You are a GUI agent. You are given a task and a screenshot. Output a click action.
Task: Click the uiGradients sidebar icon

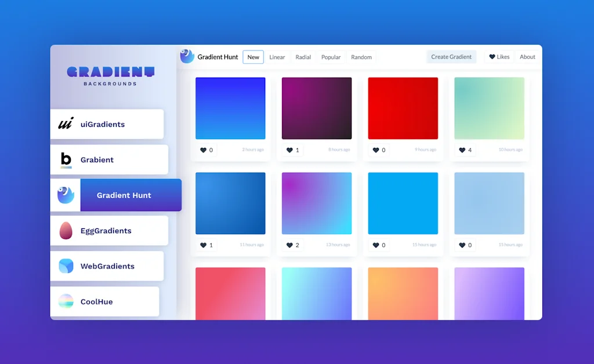point(65,124)
